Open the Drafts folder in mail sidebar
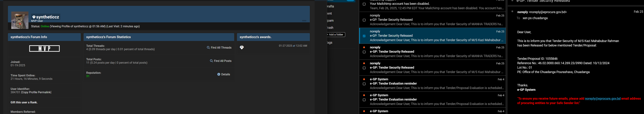 pyautogui.click(x=330, y=6)
